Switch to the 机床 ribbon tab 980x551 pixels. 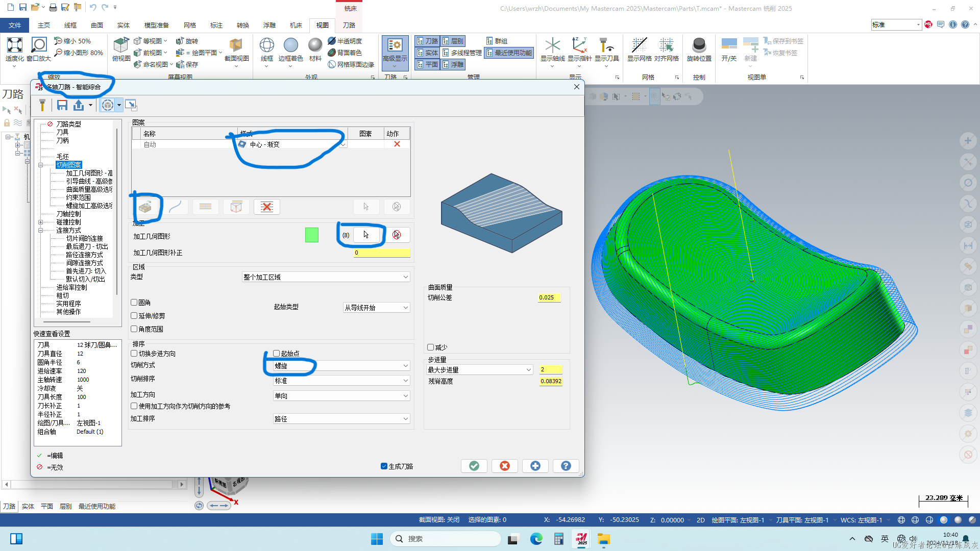click(296, 25)
